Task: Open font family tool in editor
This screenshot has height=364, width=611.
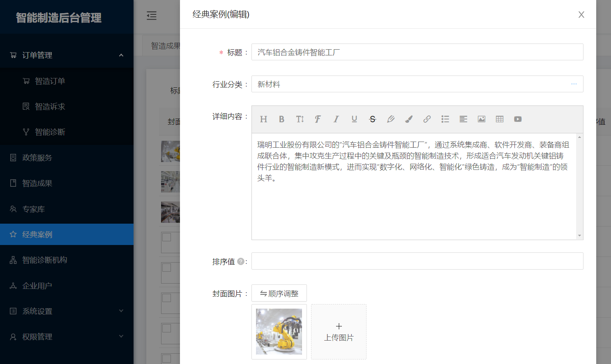Action: pyautogui.click(x=318, y=119)
